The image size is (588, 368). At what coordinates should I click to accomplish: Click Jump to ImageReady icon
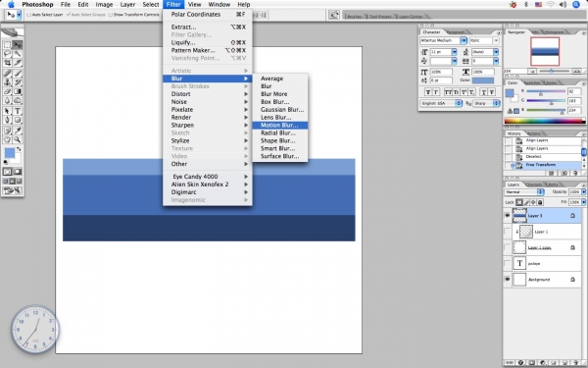click(13, 190)
